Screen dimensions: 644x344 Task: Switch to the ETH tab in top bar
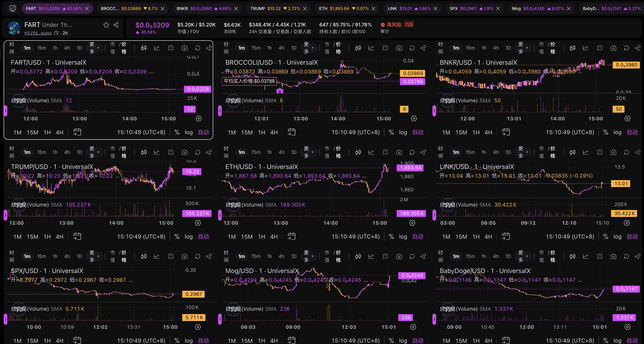pos(323,9)
